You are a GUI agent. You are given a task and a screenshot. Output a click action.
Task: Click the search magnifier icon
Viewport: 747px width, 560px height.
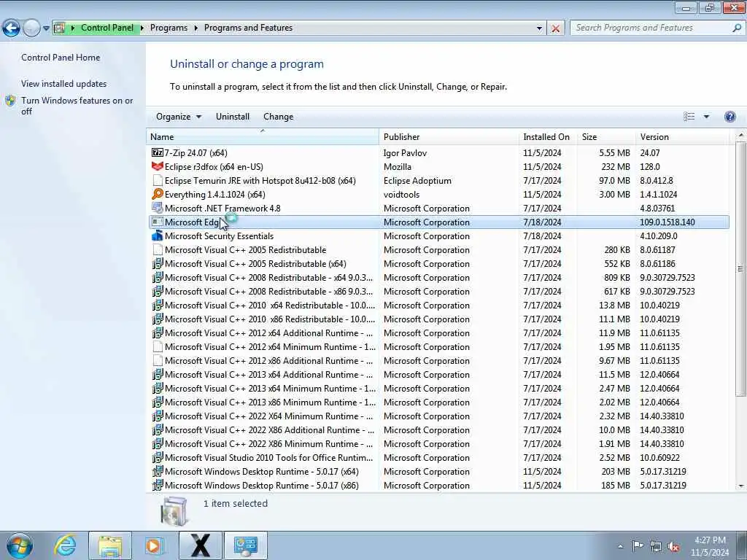(737, 28)
